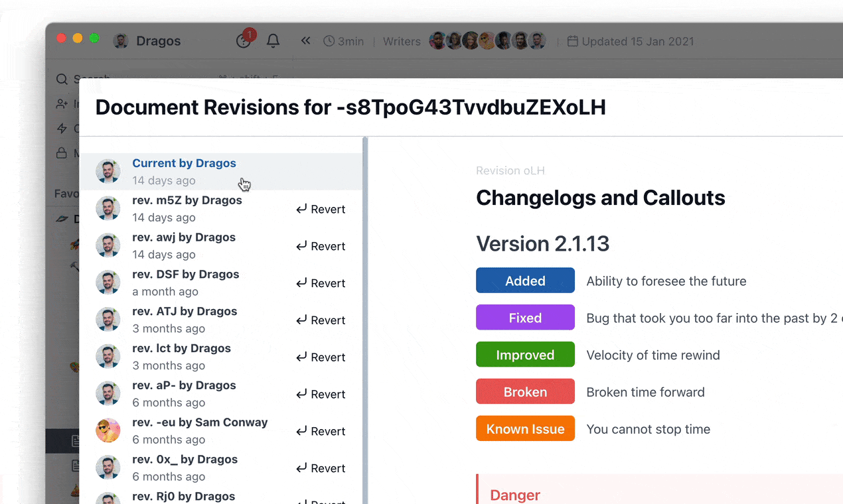Click Sam Conway's avatar in the revision list
The height and width of the screenshot is (504, 843).
(108, 430)
